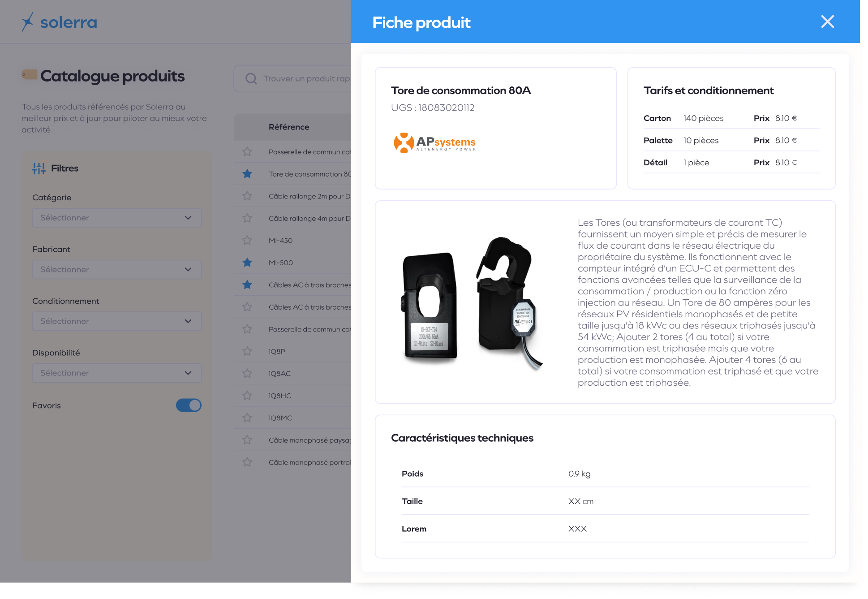Click the Filtres sliders icon
868x599 pixels.
click(39, 168)
